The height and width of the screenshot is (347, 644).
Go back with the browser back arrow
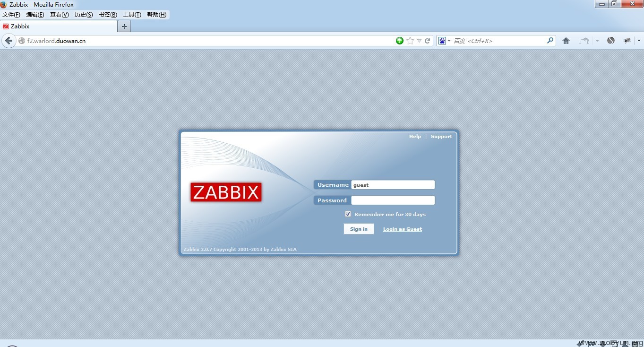click(9, 41)
